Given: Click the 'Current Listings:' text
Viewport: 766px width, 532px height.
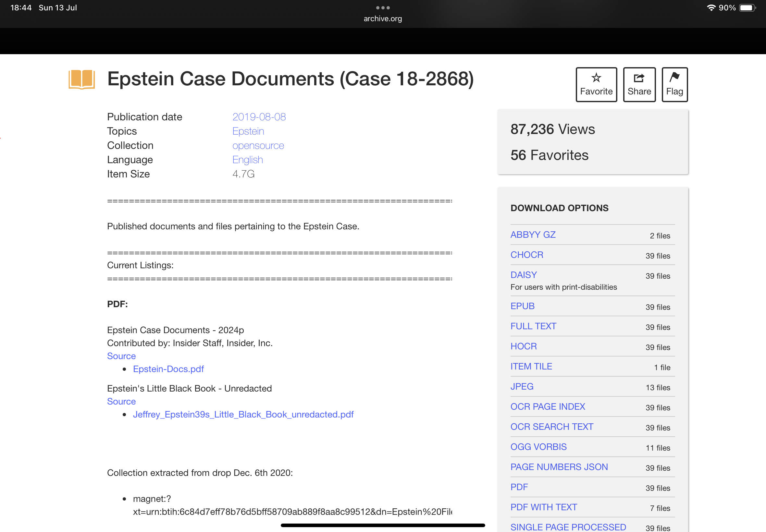Looking at the screenshot, I should [141, 265].
